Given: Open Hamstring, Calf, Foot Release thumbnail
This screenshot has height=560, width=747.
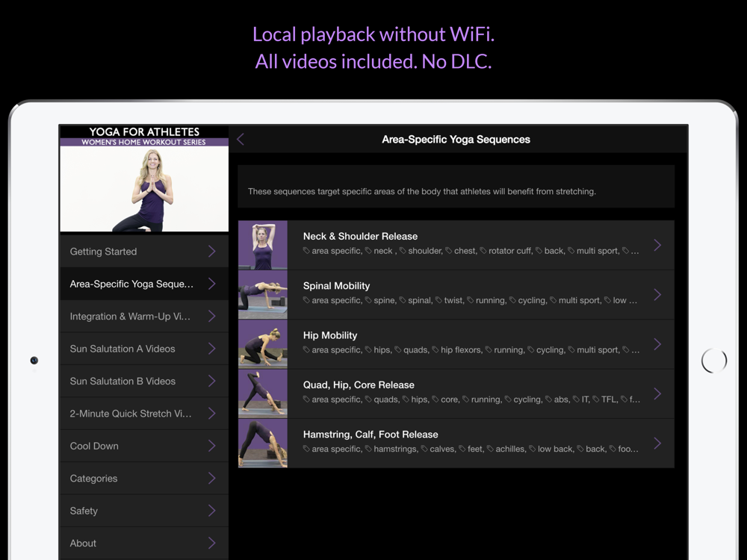Looking at the screenshot, I should pos(263,444).
